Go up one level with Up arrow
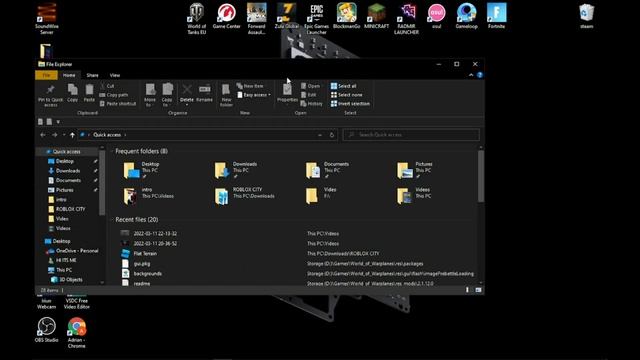Image resolution: width=640 pixels, height=360 pixels. click(72, 135)
